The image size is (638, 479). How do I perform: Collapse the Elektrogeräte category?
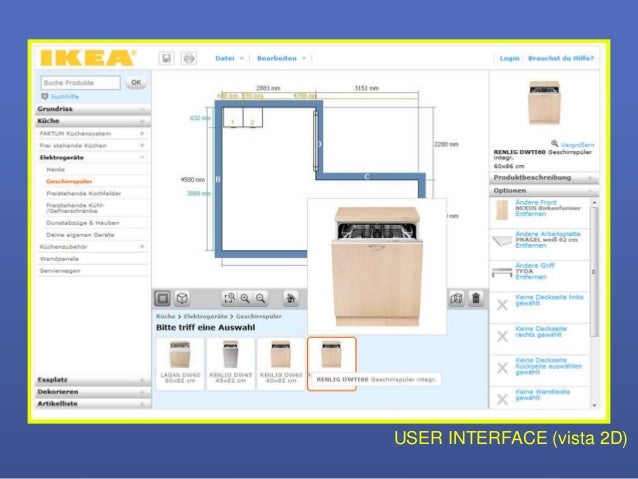pyautogui.click(x=93, y=157)
